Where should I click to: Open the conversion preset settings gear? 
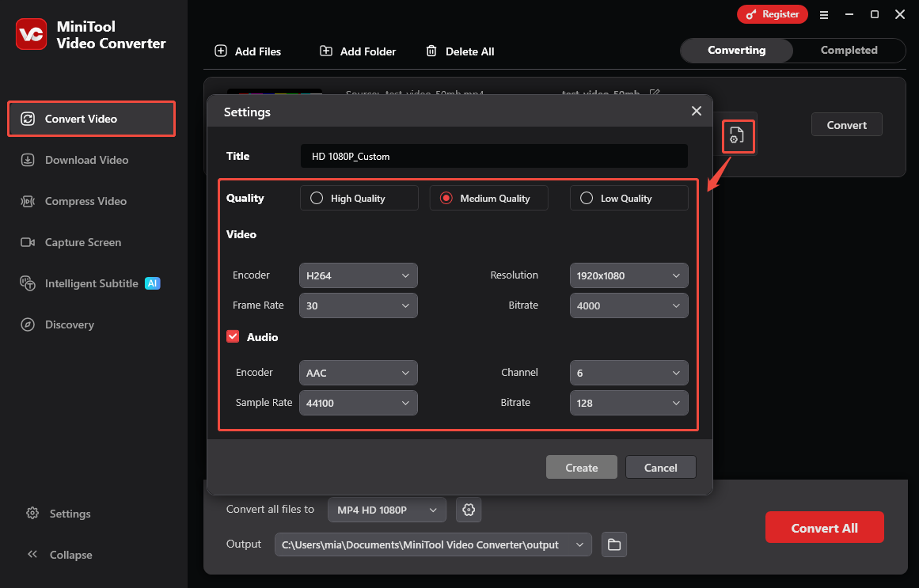[469, 510]
